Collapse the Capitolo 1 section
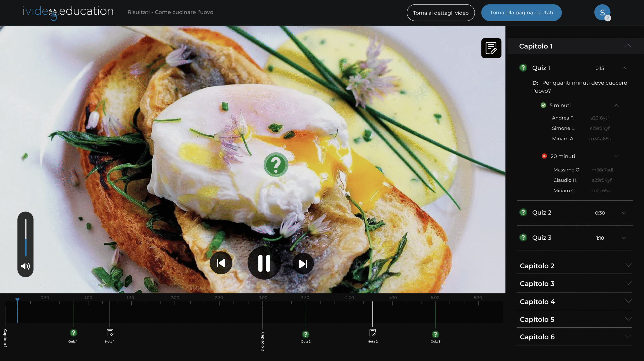This screenshot has width=644, height=361. coord(627,46)
